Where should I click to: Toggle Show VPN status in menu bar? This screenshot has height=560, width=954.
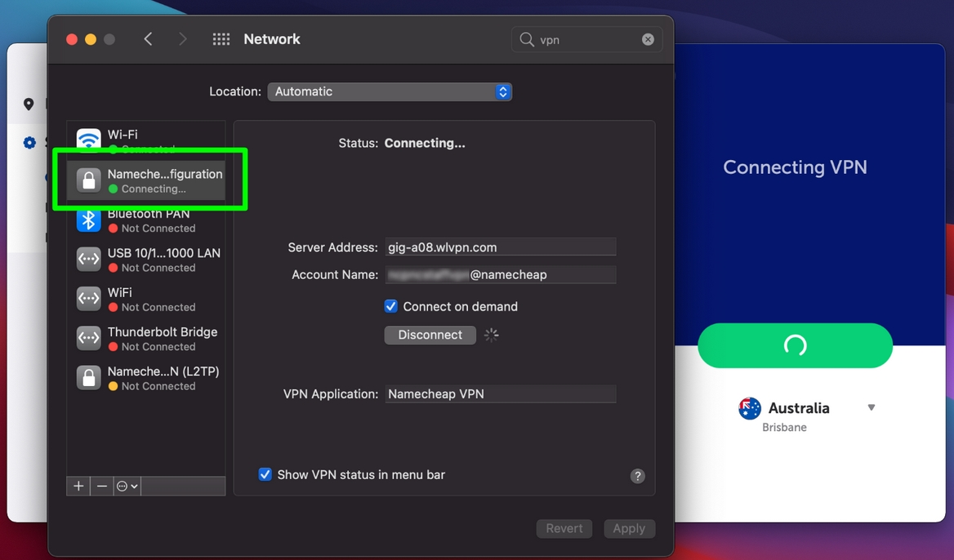(265, 474)
